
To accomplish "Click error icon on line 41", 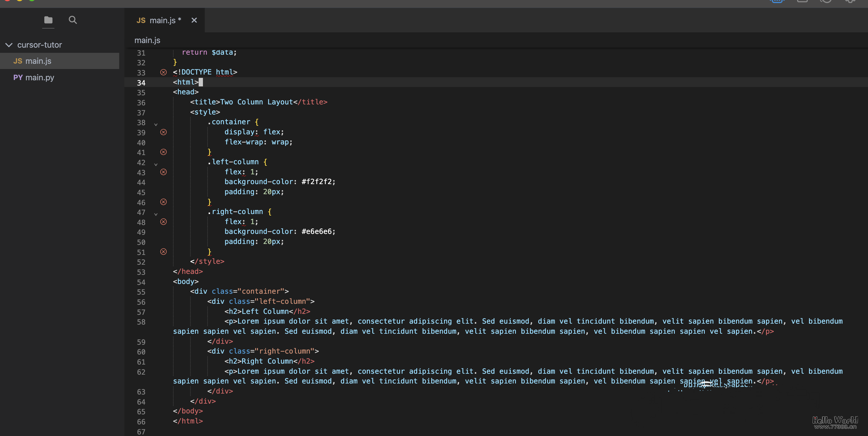I will coord(164,152).
